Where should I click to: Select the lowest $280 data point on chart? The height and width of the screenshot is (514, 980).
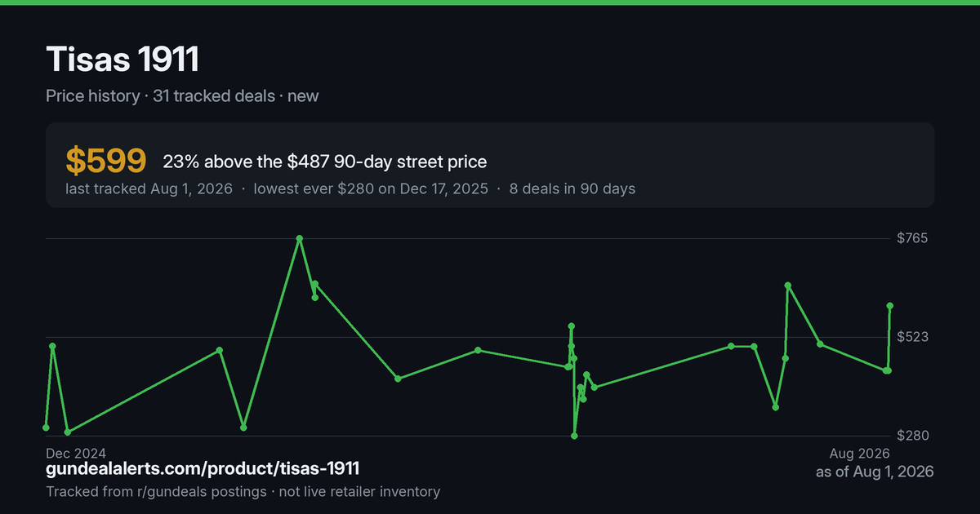pyautogui.click(x=574, y=436)
